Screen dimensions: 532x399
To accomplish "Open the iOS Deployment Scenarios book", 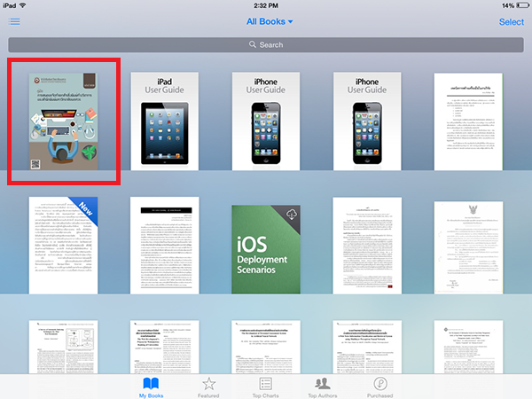I will (x=266, y=249).
